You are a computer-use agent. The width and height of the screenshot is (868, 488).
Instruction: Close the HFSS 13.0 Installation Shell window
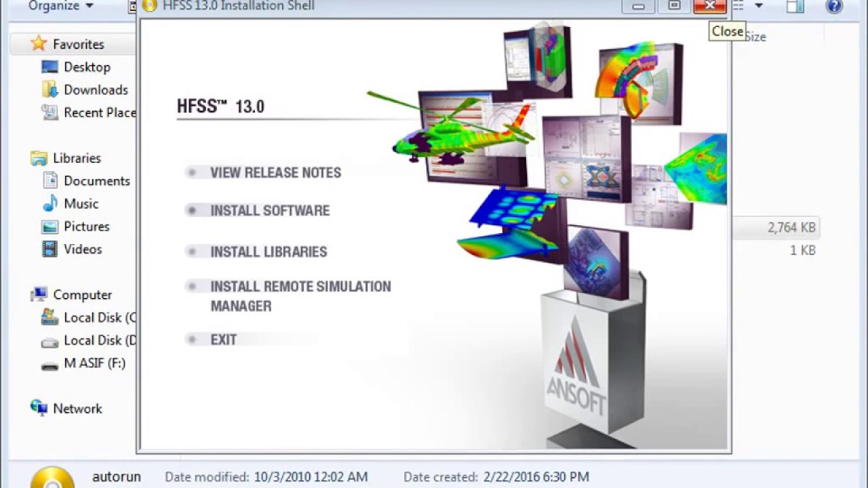click(710, 6)
